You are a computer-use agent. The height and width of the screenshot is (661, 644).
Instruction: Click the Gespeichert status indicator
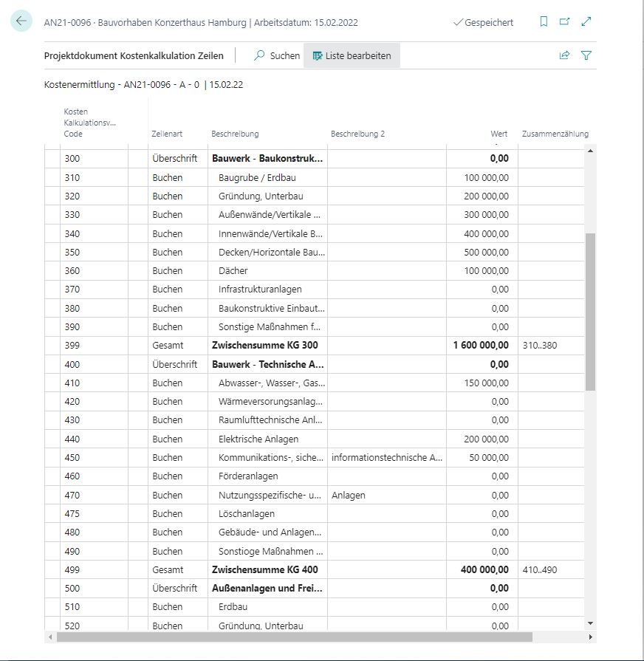pos(484,23)
